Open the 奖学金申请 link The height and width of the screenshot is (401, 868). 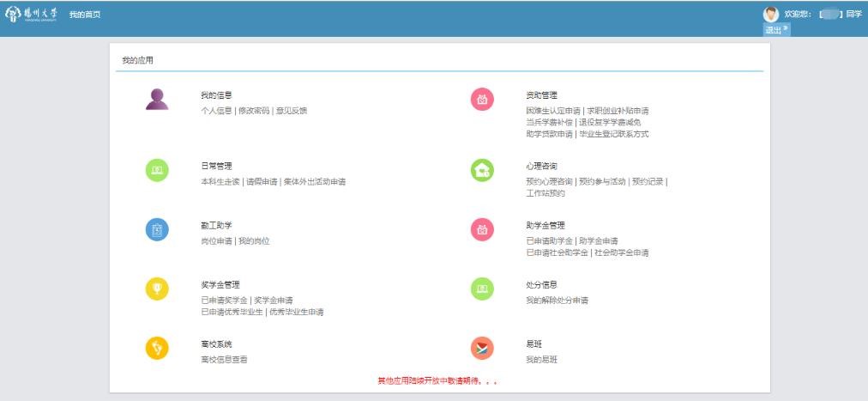pyautogui.click(x=274, y=301)
